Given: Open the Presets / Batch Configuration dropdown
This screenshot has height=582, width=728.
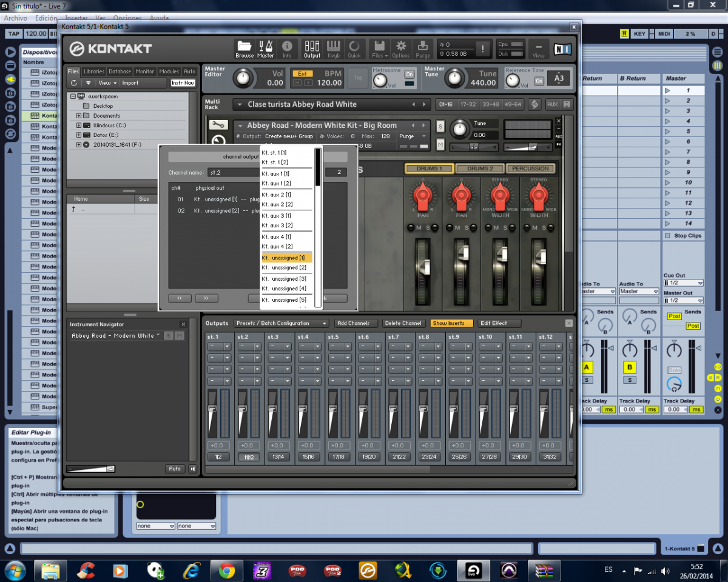Looking at the screenshot, I should pos(281,323).
